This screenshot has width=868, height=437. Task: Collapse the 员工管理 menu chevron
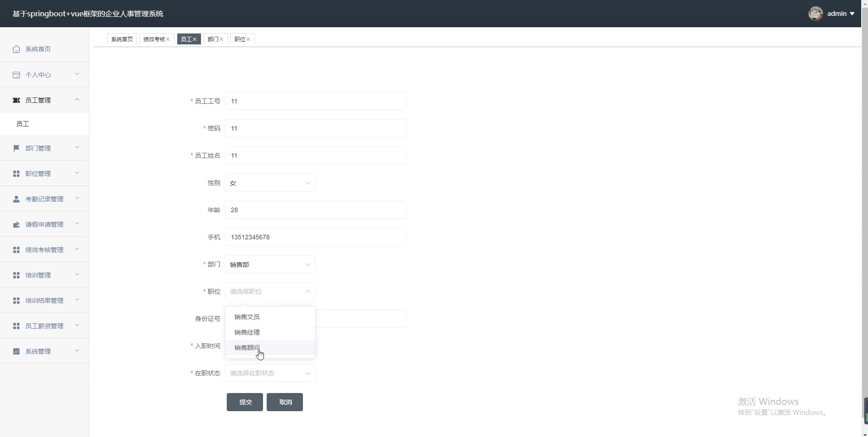point(77,99)
